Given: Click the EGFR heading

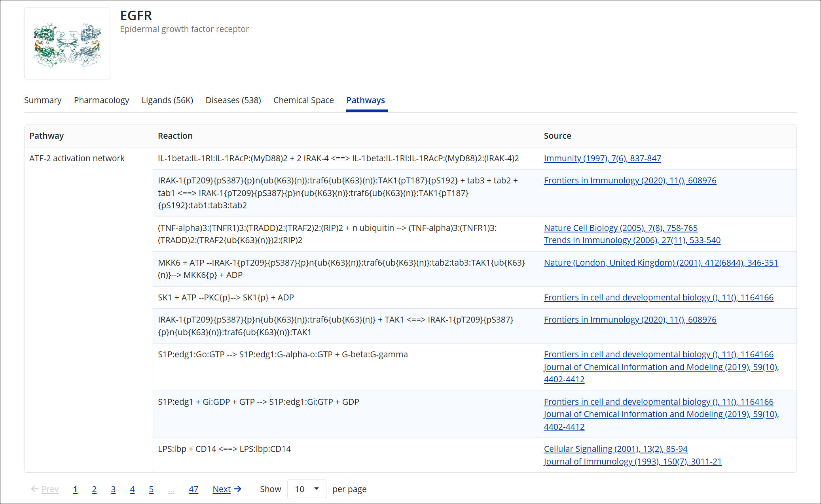Looking at the screenshot, I should click(136, 15).
